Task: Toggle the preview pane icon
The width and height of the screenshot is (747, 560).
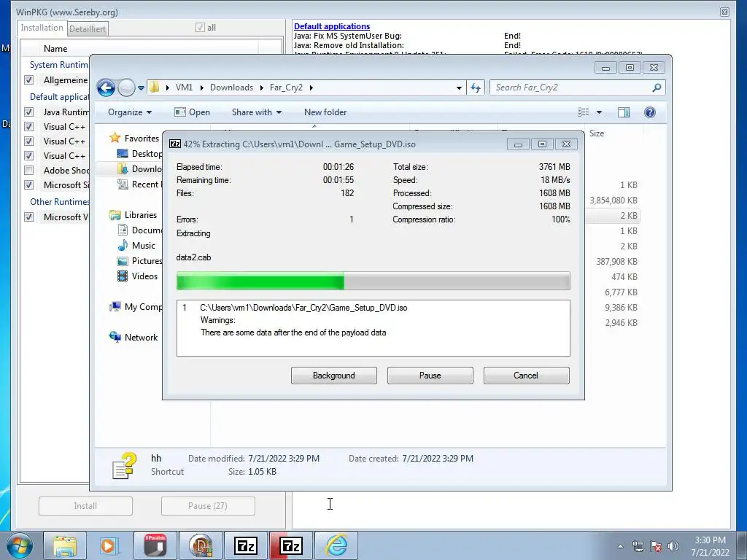Action: 623,112
